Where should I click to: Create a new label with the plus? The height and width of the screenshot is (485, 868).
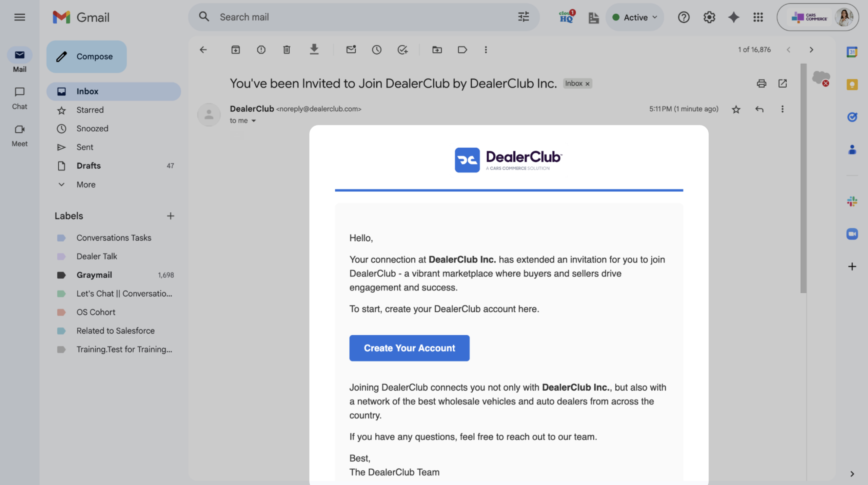pyautogui.click(x=171, y=216)
